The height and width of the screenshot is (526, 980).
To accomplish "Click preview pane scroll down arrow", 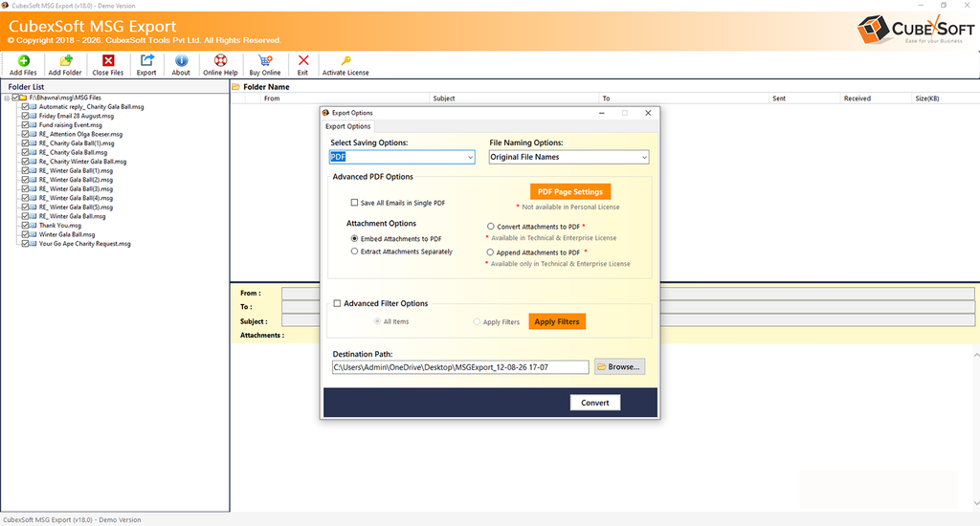I will [976, 503].
